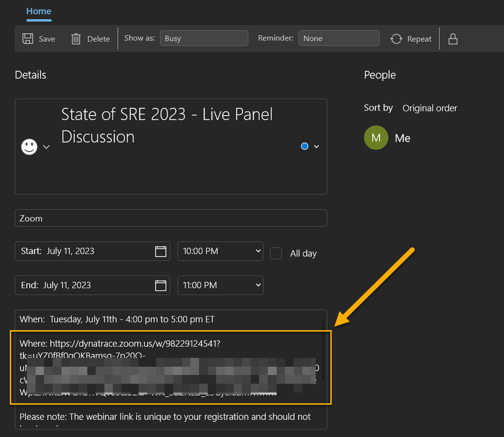Click the Details heading

(x=31, y=75)
